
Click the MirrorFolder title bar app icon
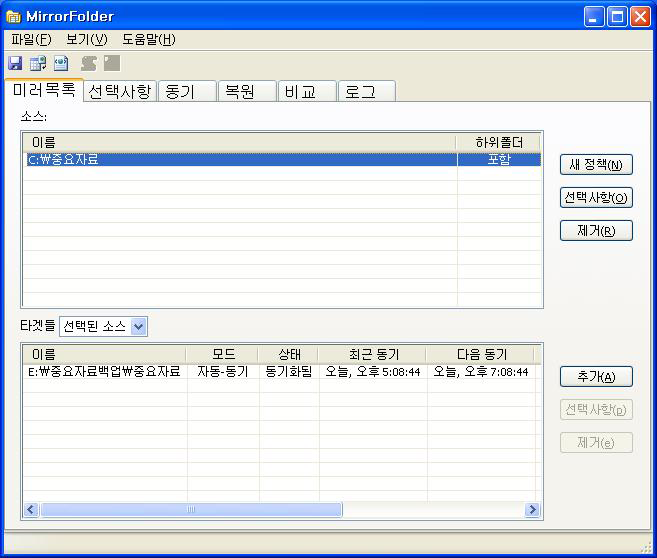click(13, 17)
